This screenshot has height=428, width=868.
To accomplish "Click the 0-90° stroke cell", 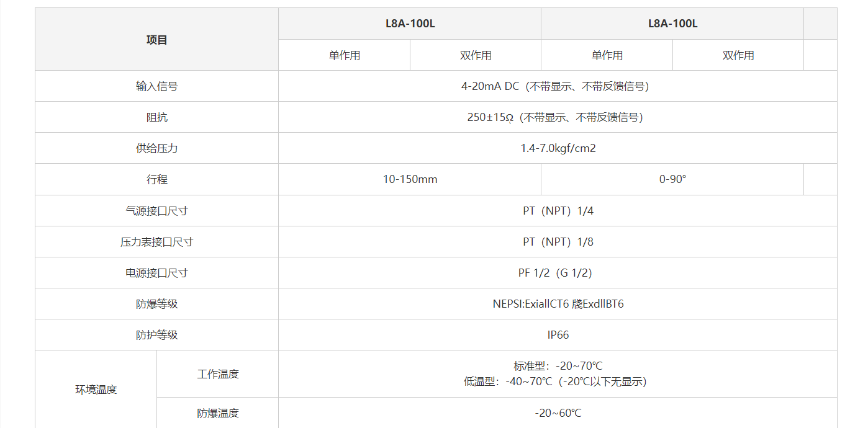I will [x=672, y=179].
